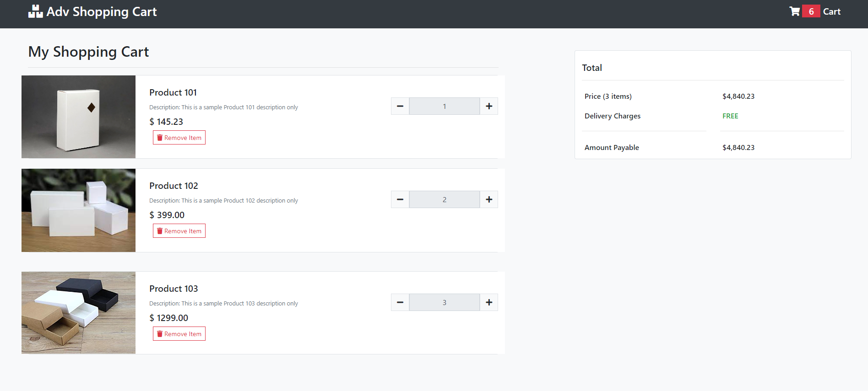
Task: Remove Product 103 from cart
Action: [179, 334]
